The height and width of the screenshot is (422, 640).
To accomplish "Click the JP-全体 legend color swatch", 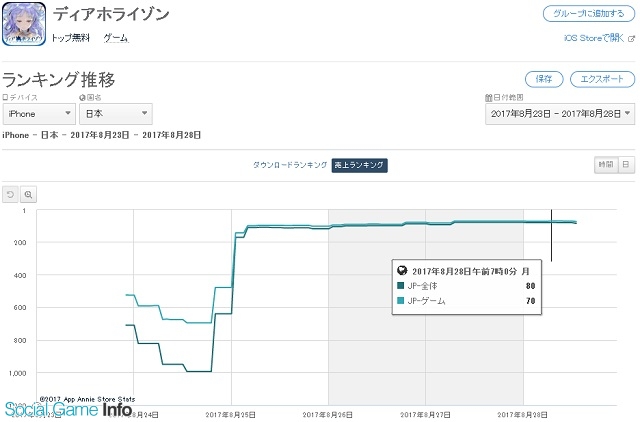I will (400, 286).
